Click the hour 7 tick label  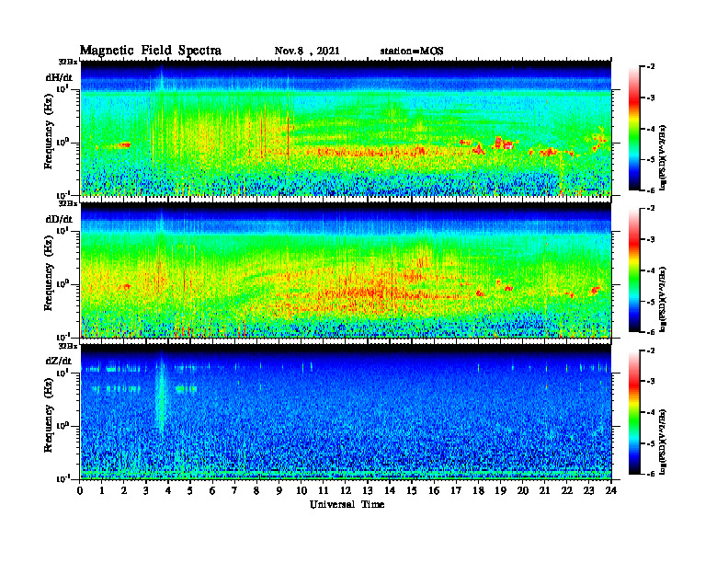pyautogui.click(x=234, y=490)
